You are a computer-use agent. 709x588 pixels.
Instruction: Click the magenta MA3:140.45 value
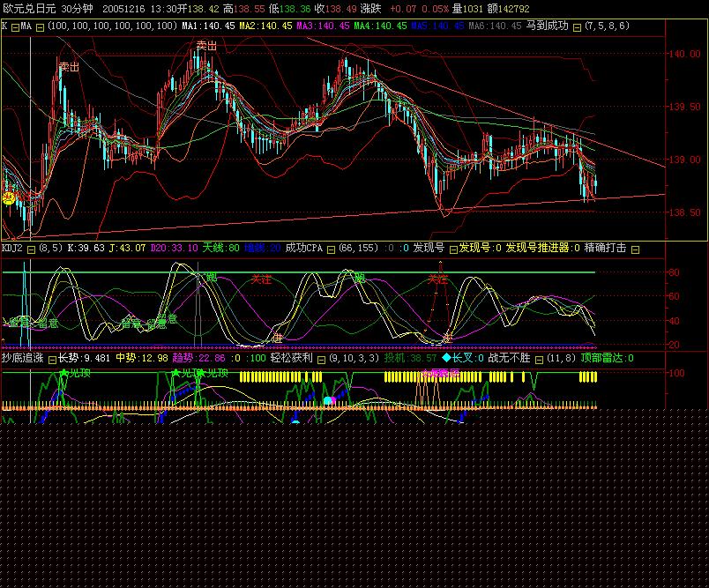(x=323, y=26)
